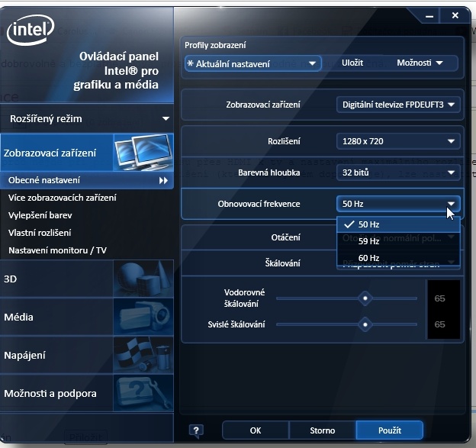Viewport: 476px width, 448px height.
Task: Select Obecné nastavení submenu item
Action: (87, 180)
